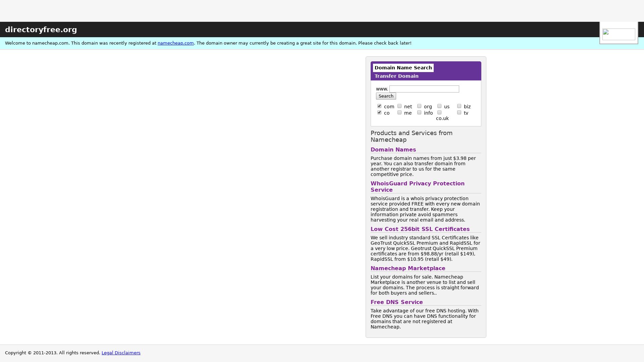Screen dimensions: 644x362
Task: Click the Domain Names heading link
Action: pyautogui.click(x=393, y=149)
